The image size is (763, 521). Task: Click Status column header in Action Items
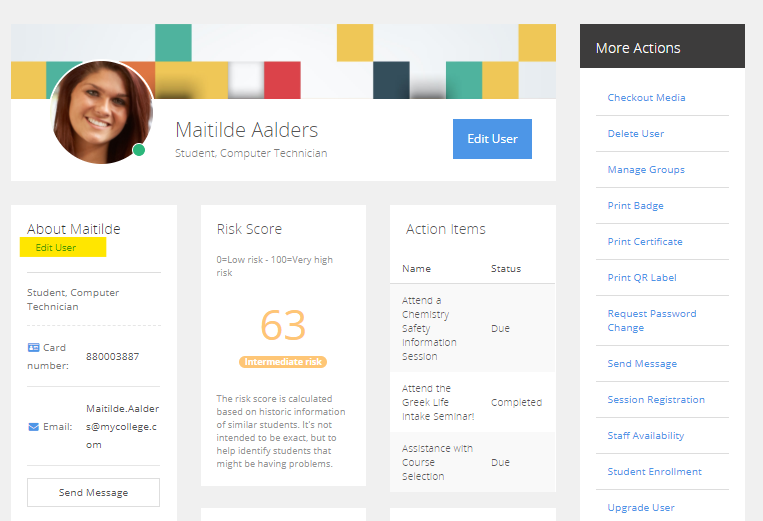(x=506, y=269)
